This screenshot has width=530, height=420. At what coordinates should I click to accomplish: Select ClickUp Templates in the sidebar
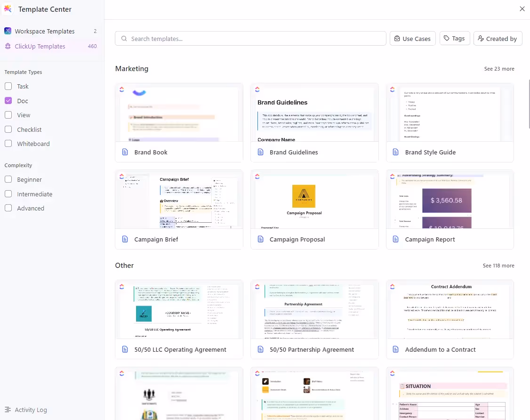coord(41,46)
